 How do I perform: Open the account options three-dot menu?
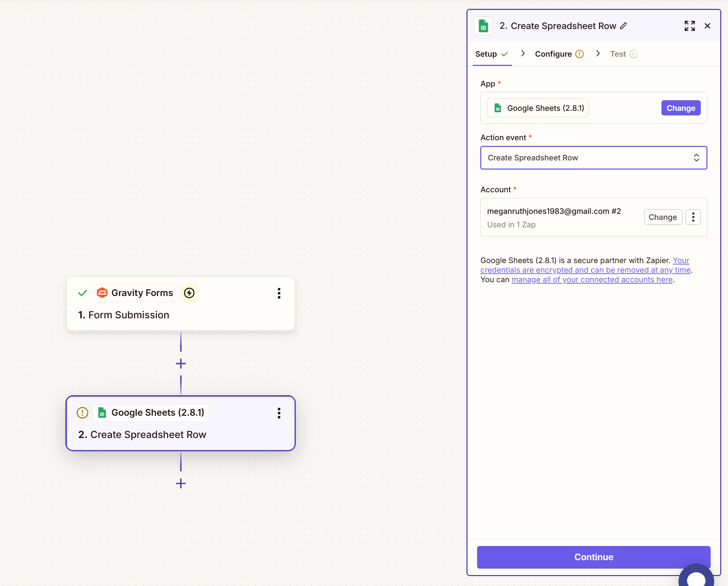(x=693, y=217)
